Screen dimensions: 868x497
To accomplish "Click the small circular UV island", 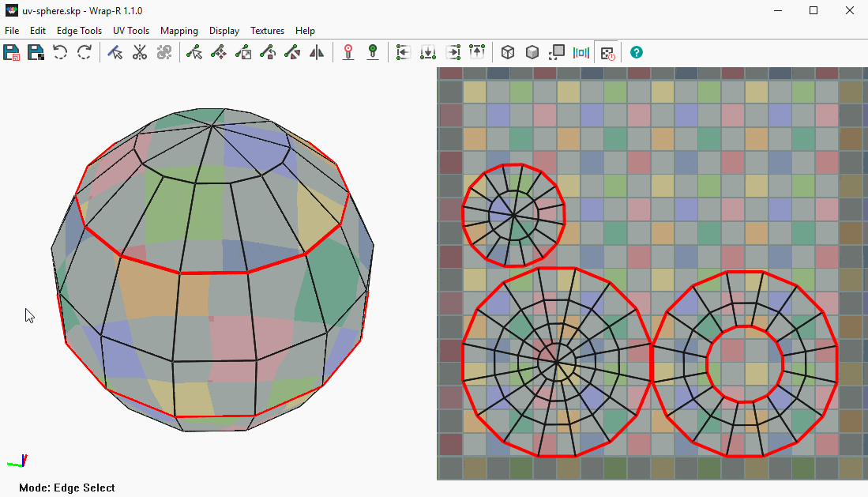I will tap(513, 214).
